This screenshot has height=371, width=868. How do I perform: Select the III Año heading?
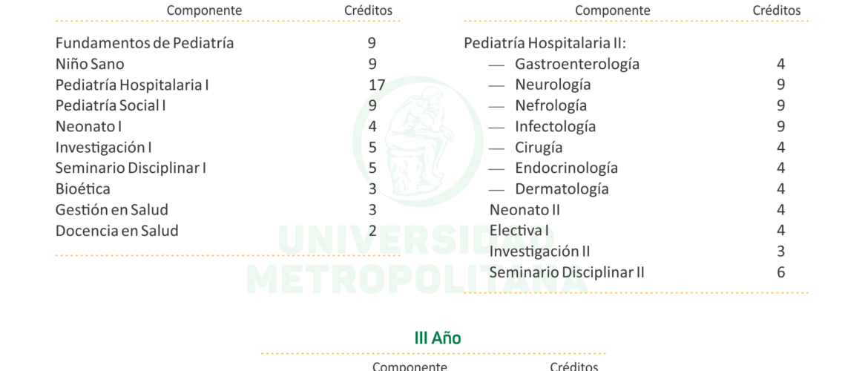click(437, 338)
